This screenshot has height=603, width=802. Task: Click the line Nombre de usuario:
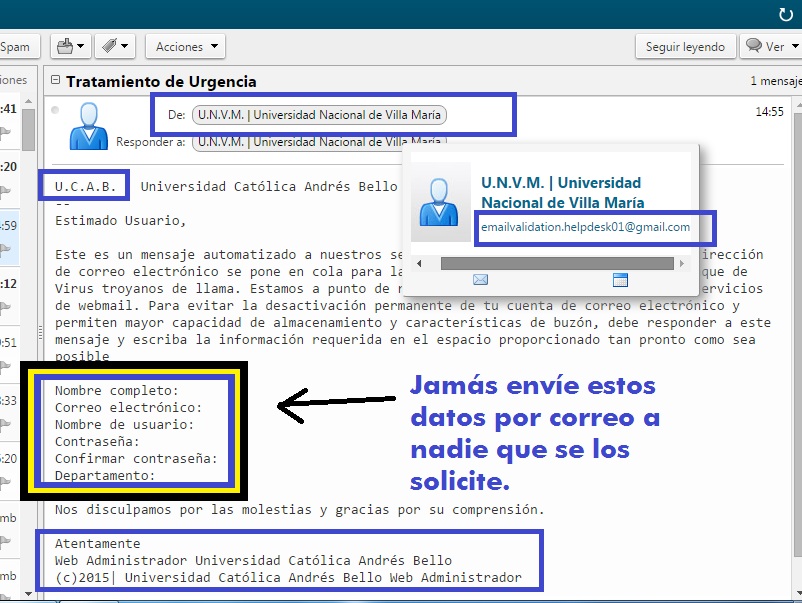point(124,425)
